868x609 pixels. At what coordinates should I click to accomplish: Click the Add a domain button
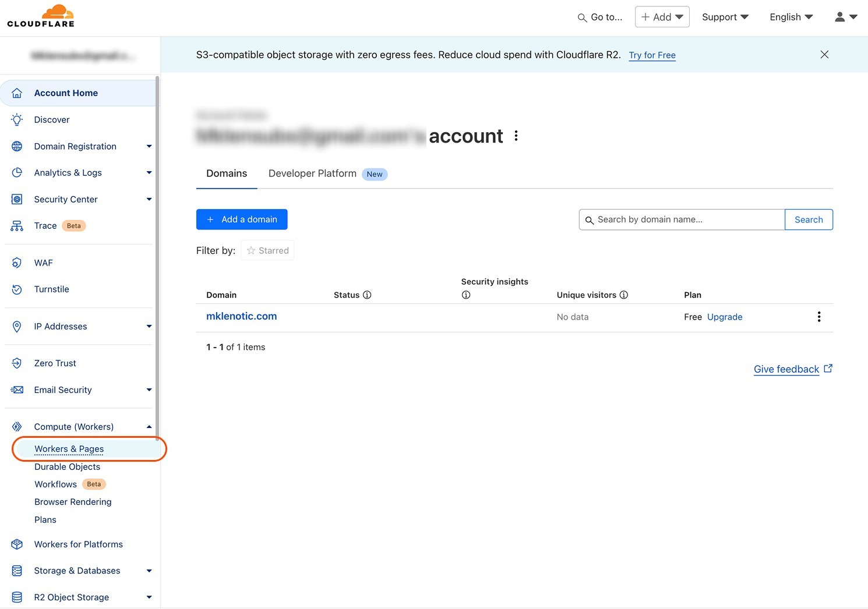pyautogui.click(x=242, y=219)
